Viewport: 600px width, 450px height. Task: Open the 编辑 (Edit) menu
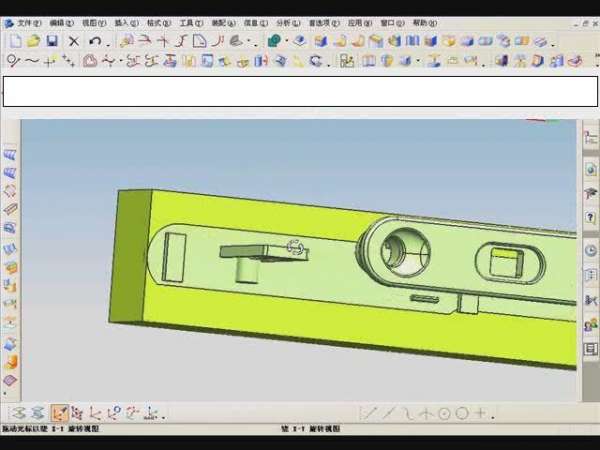click(x=62, y=22)
